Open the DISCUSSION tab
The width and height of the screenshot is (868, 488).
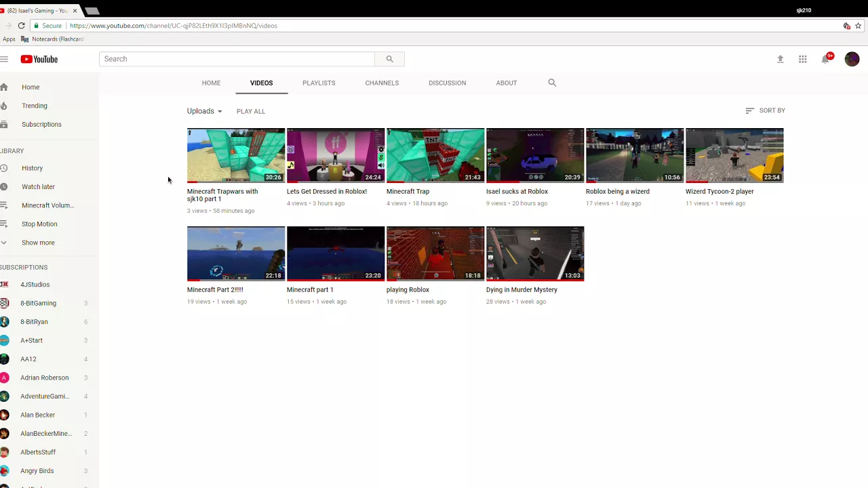pos(447,83)
